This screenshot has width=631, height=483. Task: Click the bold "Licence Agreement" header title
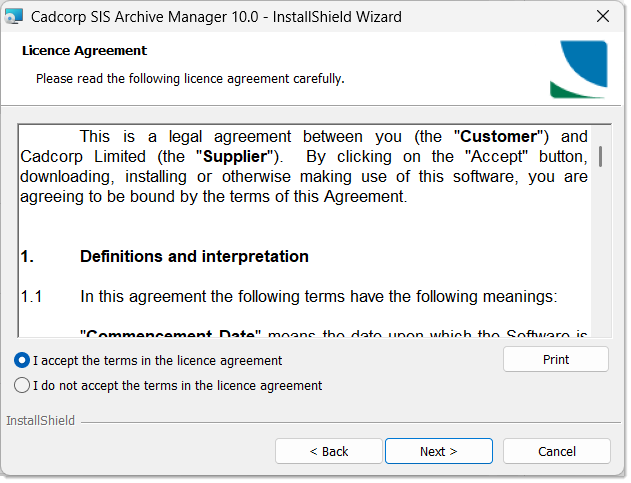(84, 51)
